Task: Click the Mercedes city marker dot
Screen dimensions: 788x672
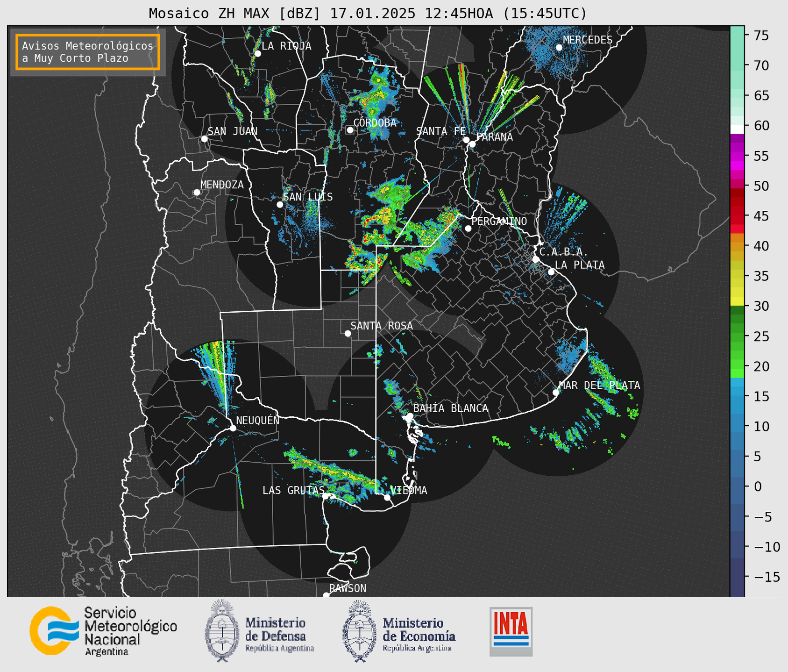Action: 559,47
